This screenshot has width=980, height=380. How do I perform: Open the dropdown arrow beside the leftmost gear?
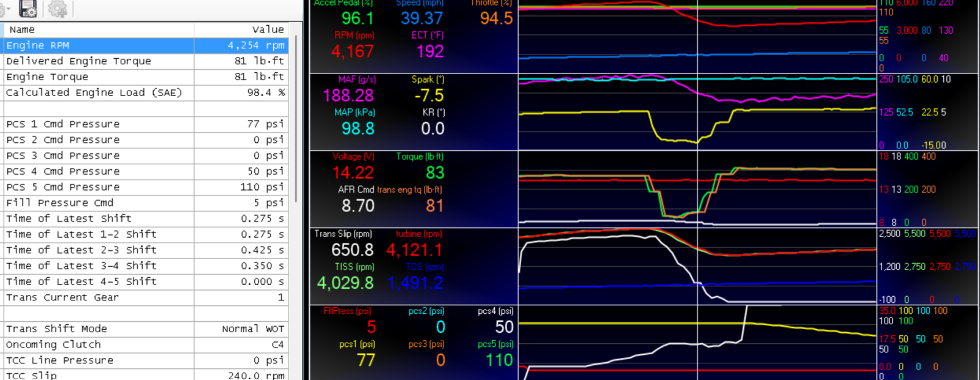(x=8, y=9)
